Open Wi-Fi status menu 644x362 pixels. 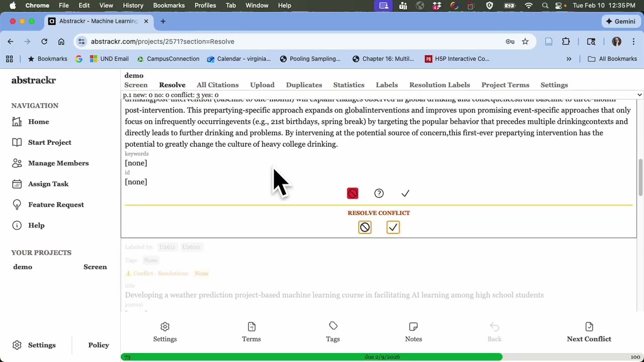528,6
